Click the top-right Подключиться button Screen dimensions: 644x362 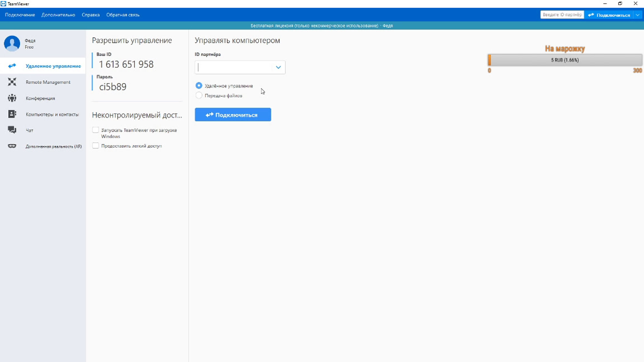click(x=609, y=15)
